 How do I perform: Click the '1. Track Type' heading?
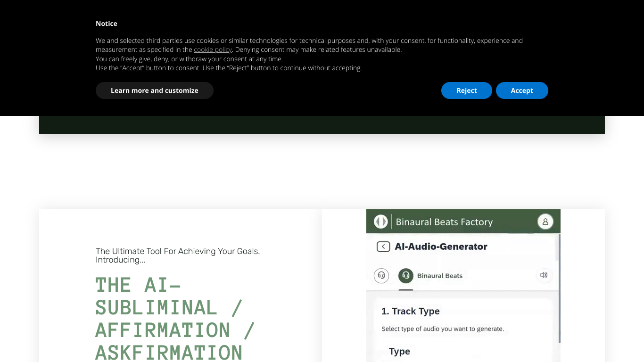point(411,311)
